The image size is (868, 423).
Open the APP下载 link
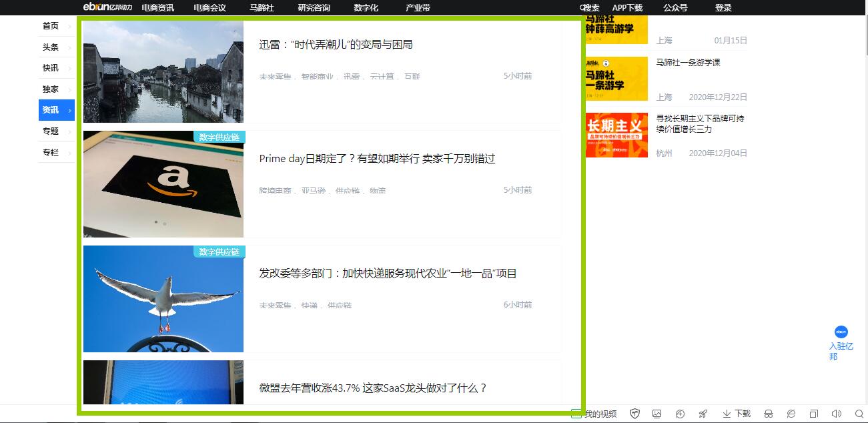627,8
